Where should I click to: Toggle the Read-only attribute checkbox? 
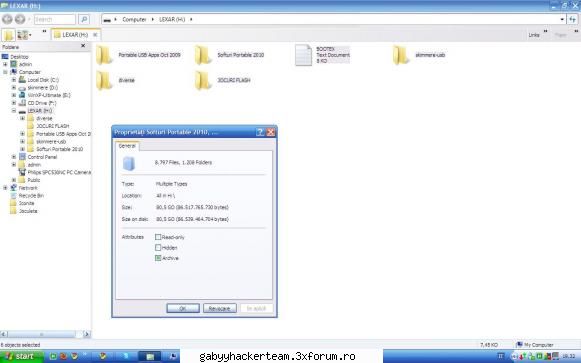[x=158, y=237]
